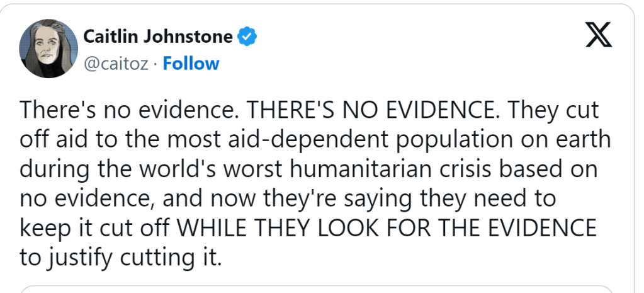The image size is (644, 293).
Task: Click the Caitlin Johnstone display name
Action: coord(158,37)
